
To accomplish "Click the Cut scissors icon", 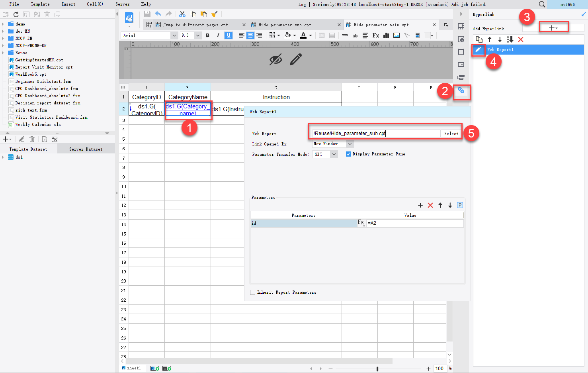I will 182,14.
